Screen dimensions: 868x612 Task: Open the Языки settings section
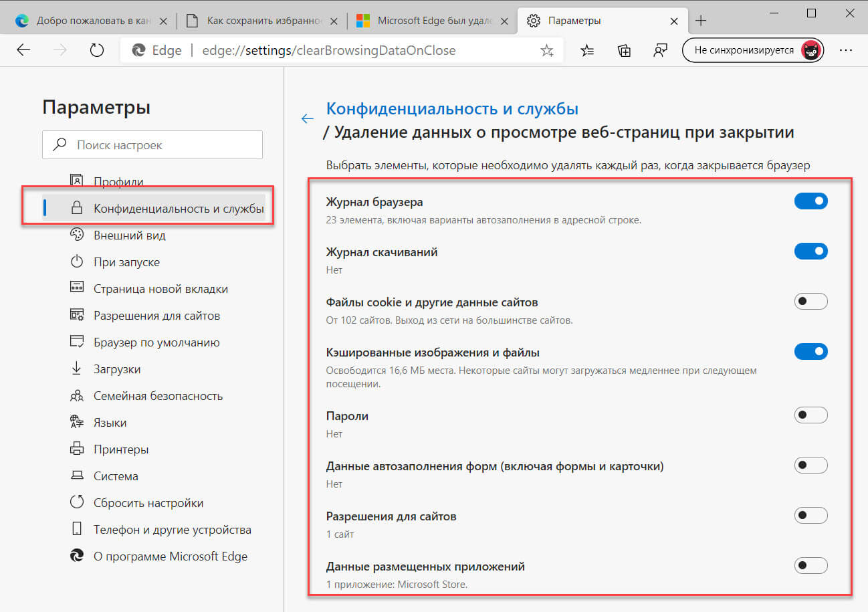[x=110, y=423]
